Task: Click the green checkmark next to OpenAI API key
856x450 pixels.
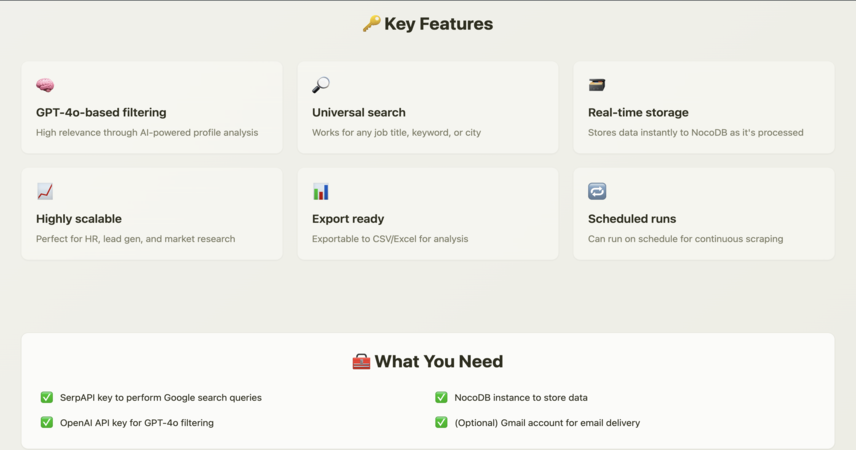Action: point(47,422)
